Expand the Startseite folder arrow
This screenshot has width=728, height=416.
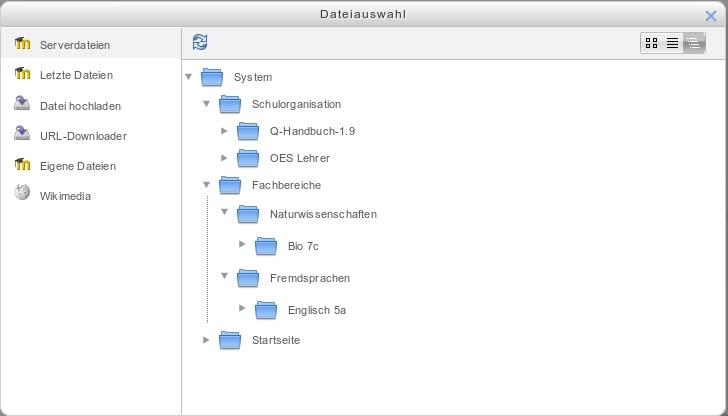pyautogui.click(x=206, y=340)
